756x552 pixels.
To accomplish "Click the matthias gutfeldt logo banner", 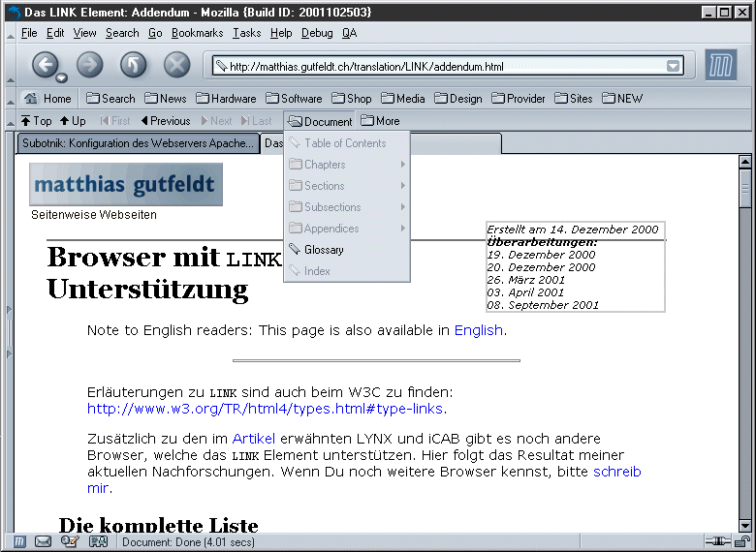I will tap(126, 184).
